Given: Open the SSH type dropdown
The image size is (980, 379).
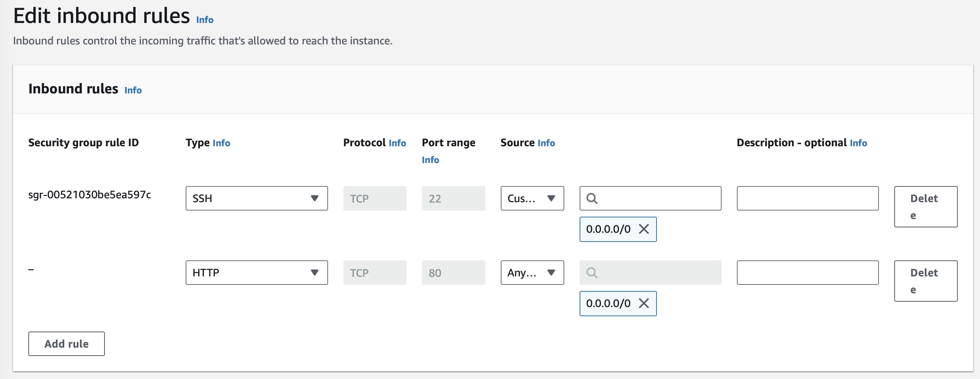Looking at the screenshot, I should [256, 198].
